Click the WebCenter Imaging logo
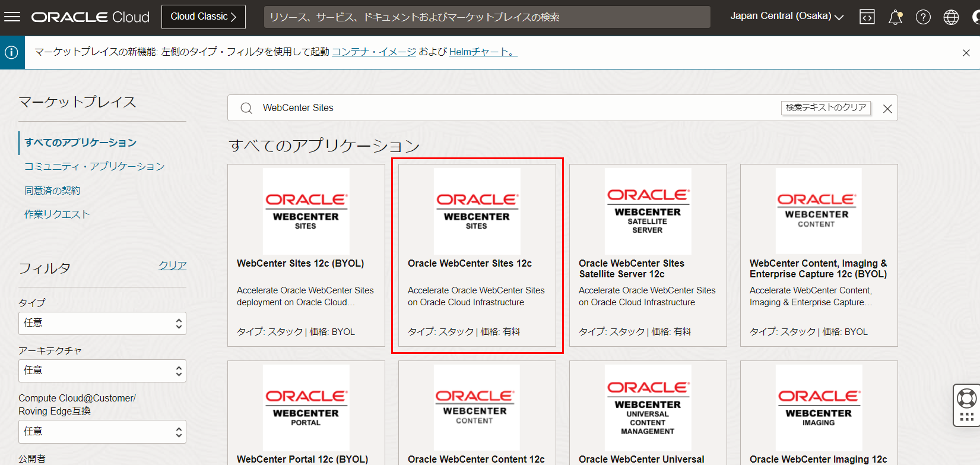This screenshot has height=465, width=980. (x=819, y=407)
